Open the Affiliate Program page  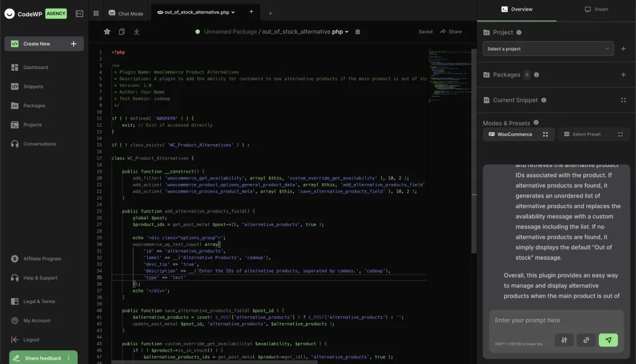coord(41,259)
